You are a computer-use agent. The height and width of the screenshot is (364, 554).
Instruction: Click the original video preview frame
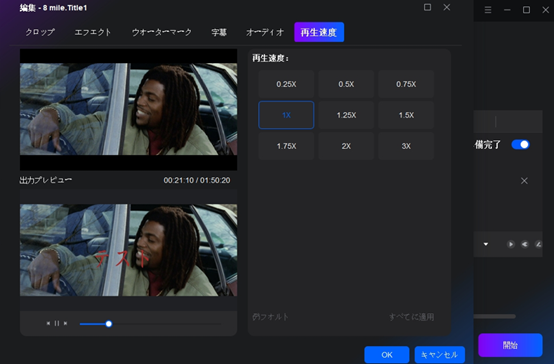tap(128, 109)
